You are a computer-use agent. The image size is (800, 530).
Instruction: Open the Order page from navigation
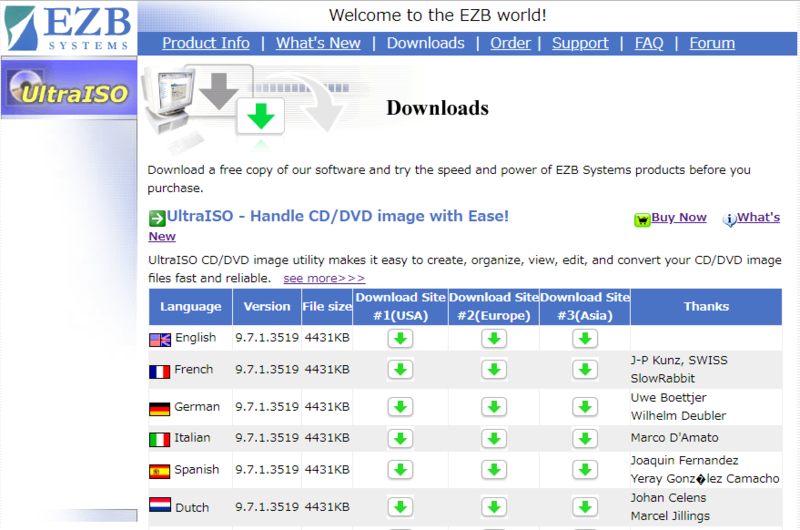(x=510, y=43)
